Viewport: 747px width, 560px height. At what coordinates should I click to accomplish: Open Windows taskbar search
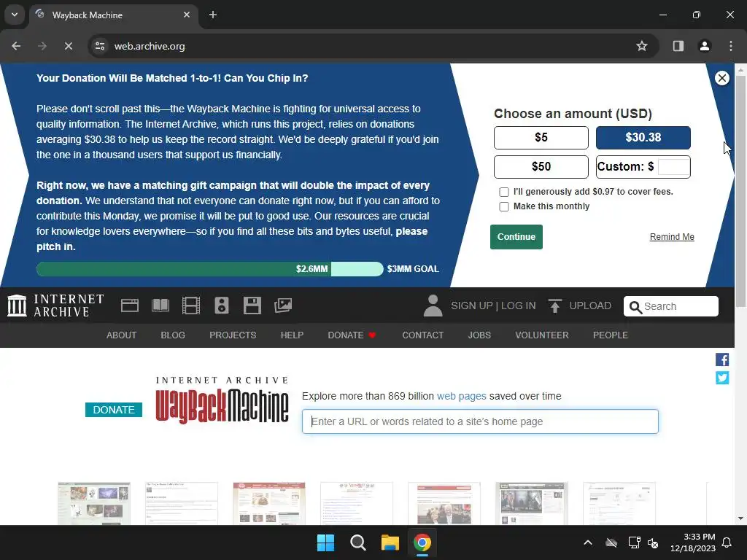(x=357, y=542)
